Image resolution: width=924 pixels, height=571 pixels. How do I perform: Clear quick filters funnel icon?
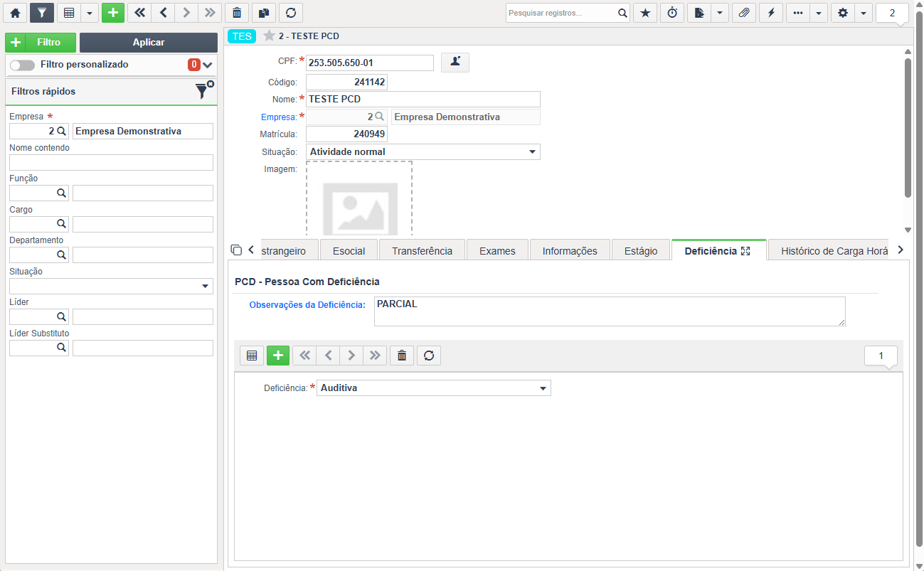tap(203, 90)
